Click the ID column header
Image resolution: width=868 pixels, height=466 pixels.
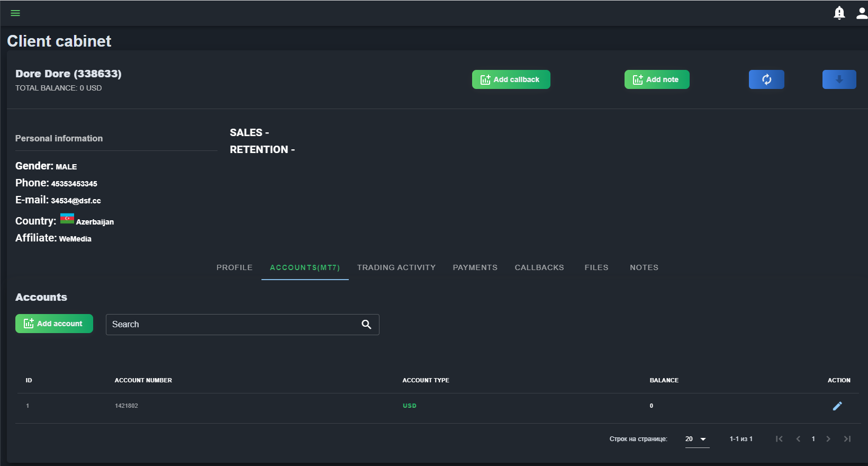(29, 380)
